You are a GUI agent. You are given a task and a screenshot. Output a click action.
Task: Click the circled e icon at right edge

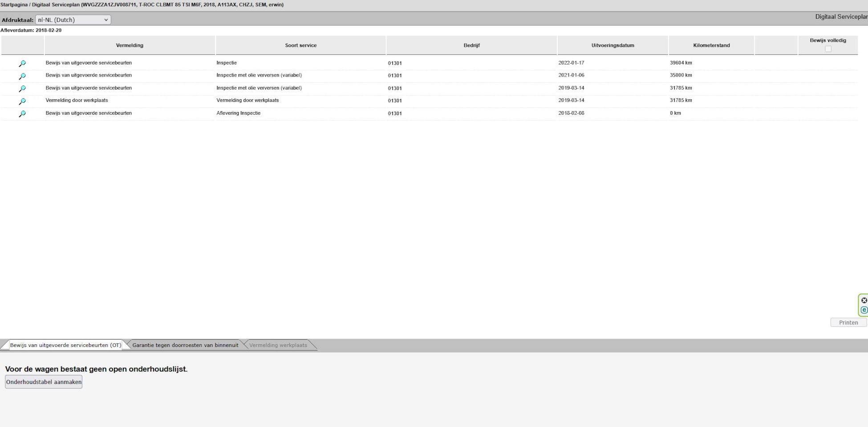864,310
